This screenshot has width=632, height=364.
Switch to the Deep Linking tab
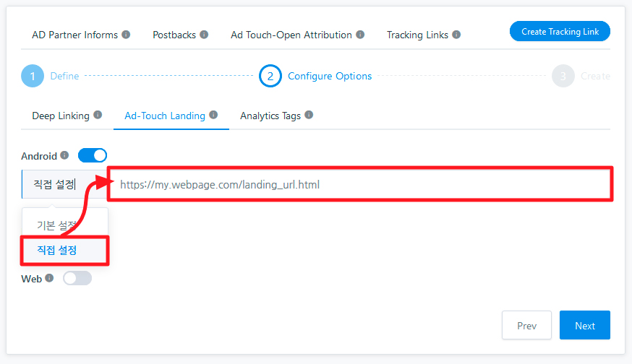(x=61, y=116)
